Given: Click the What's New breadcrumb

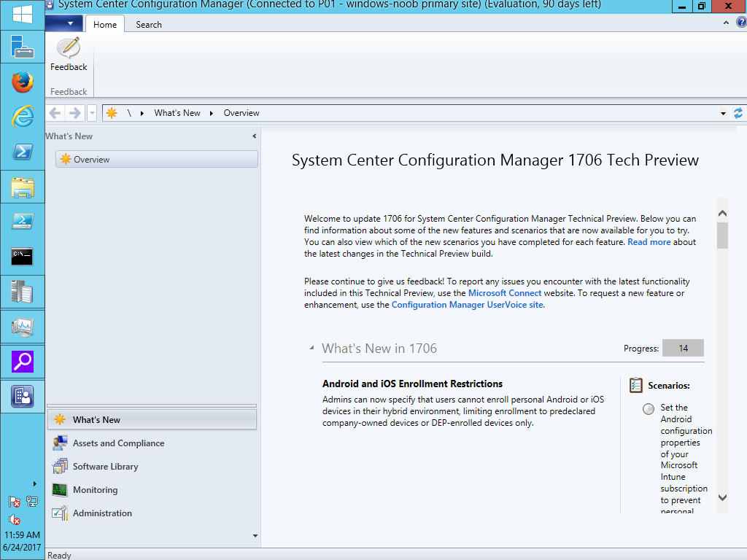Looking at the screenshot, I should coord(177,113).
